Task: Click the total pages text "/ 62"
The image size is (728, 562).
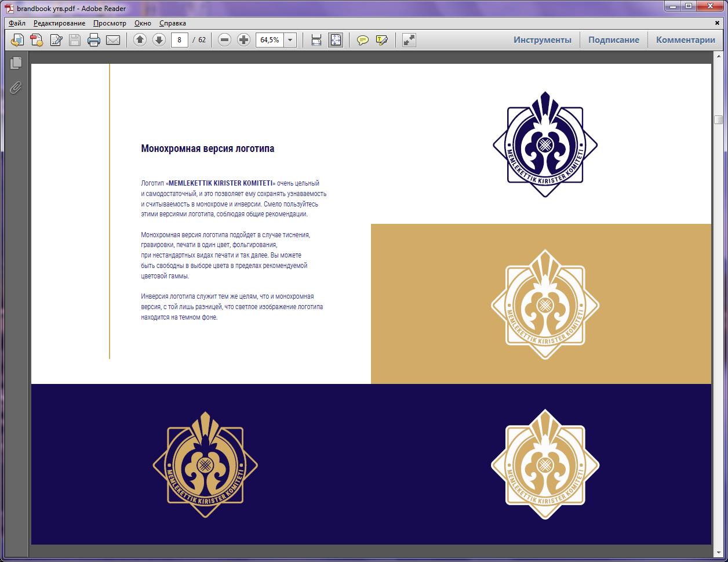Action: [199, 40]
